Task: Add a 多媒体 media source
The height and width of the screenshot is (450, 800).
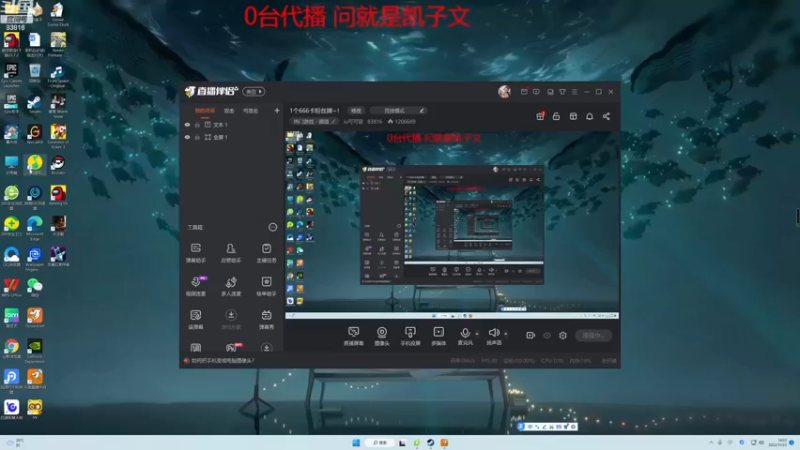Action: [439, 336]
